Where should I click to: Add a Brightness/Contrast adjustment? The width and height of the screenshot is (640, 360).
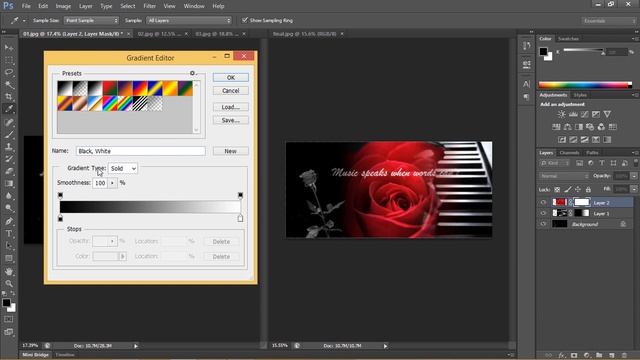point(562,114)
